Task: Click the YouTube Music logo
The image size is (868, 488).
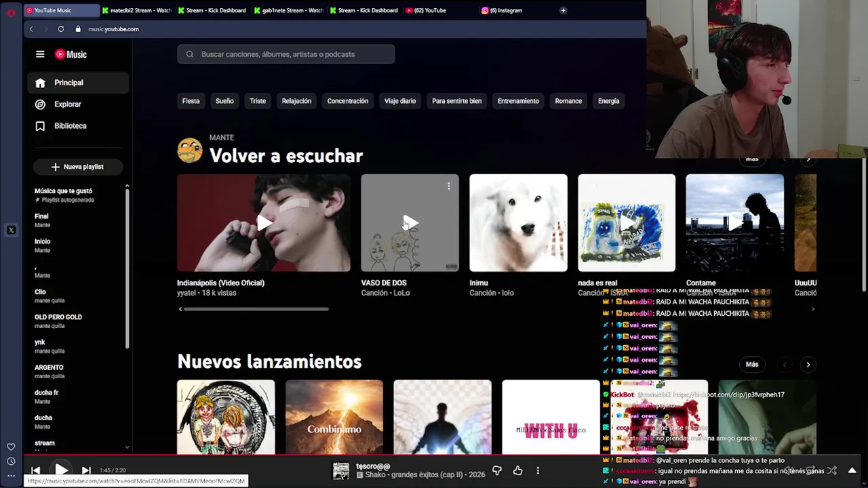Action: (71, 54)
